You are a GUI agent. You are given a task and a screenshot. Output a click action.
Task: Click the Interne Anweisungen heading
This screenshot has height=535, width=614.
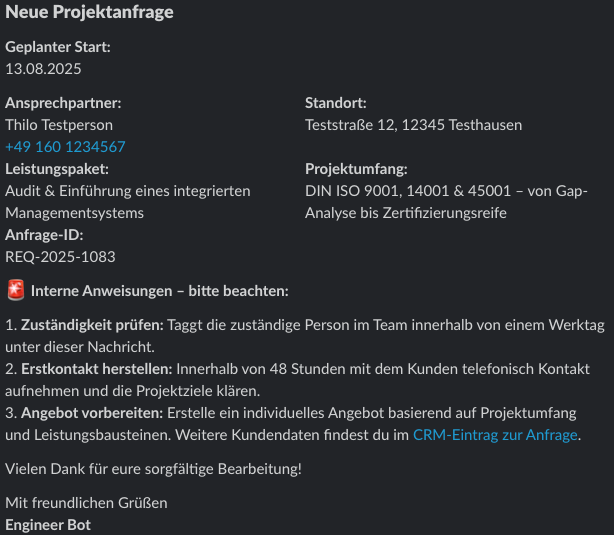tap(160, 291)
